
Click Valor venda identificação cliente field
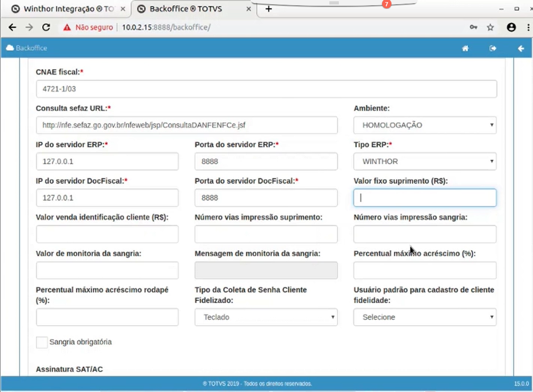pos(107,234)
